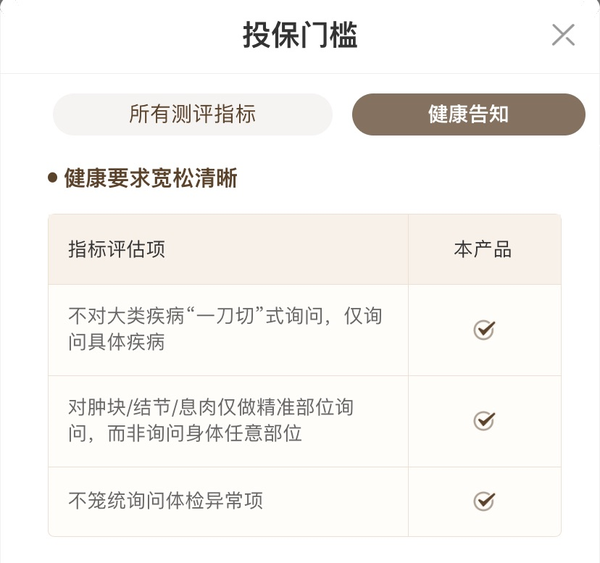Click 本产品 cell in the last data row
600x563 pixels.
point(484,501)
